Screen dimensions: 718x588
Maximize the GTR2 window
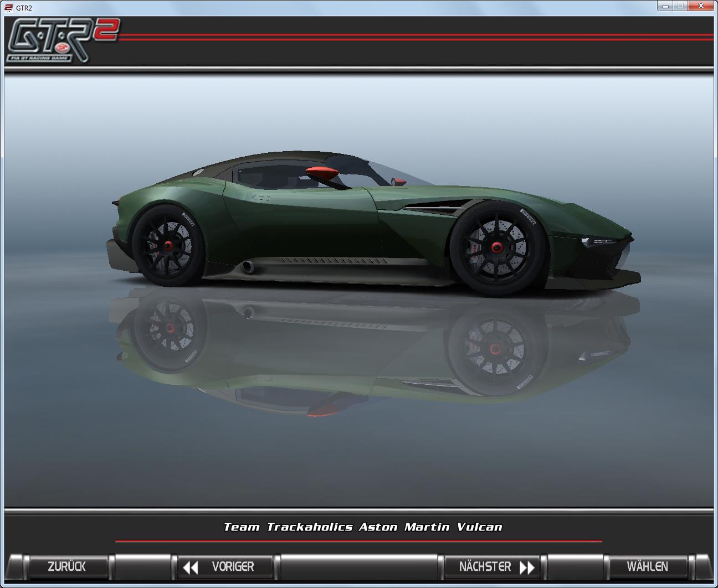click(680, 5)
